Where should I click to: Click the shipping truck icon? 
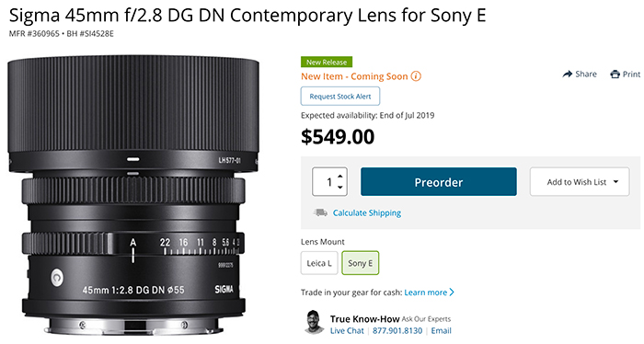click(320, 212)
